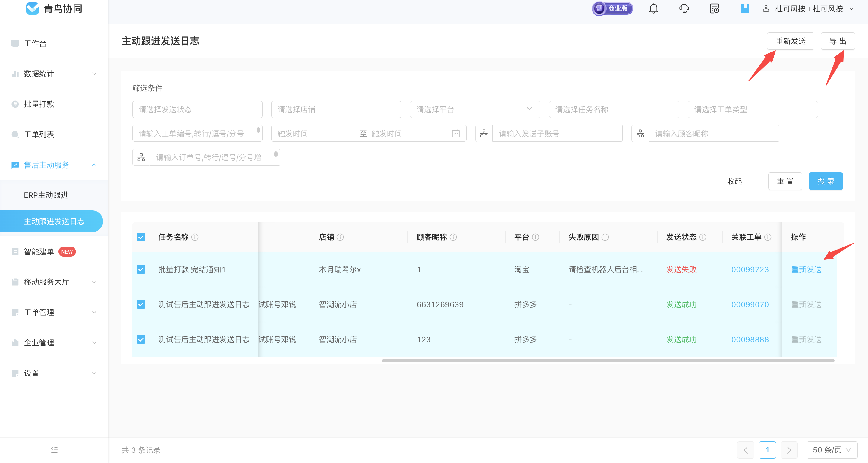Click the 重置 button

785,181
